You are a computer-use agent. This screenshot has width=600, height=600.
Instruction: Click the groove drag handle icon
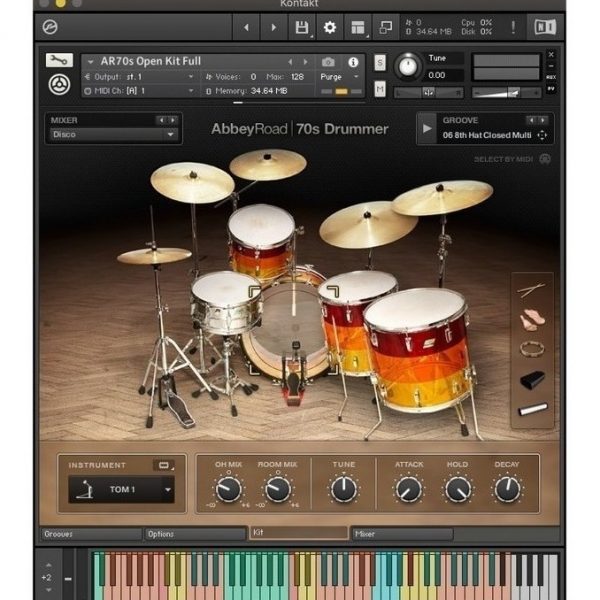click(x=542, y=135)
